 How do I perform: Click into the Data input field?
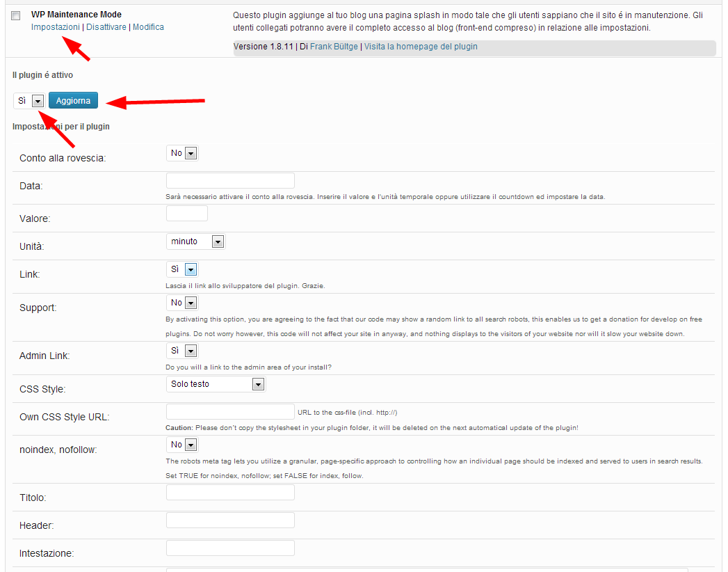(230, 180)
